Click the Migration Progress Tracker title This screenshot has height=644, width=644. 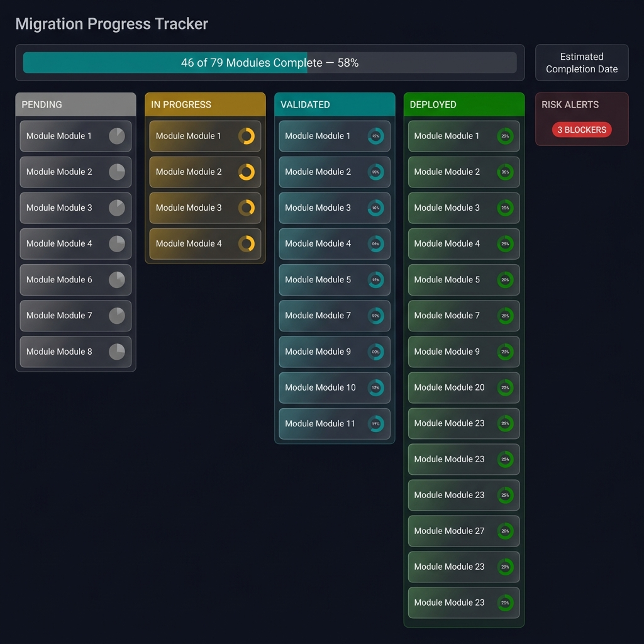click(112, 24)
